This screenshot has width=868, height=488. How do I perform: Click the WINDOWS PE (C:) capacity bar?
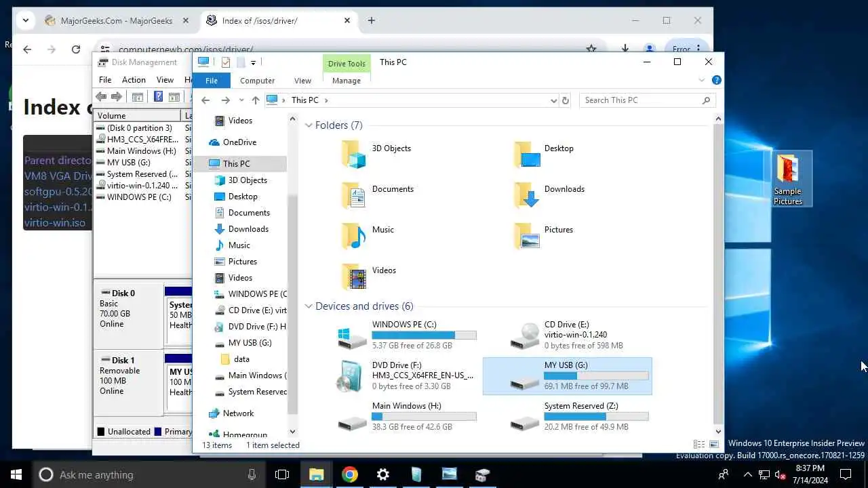click(424, 335)
